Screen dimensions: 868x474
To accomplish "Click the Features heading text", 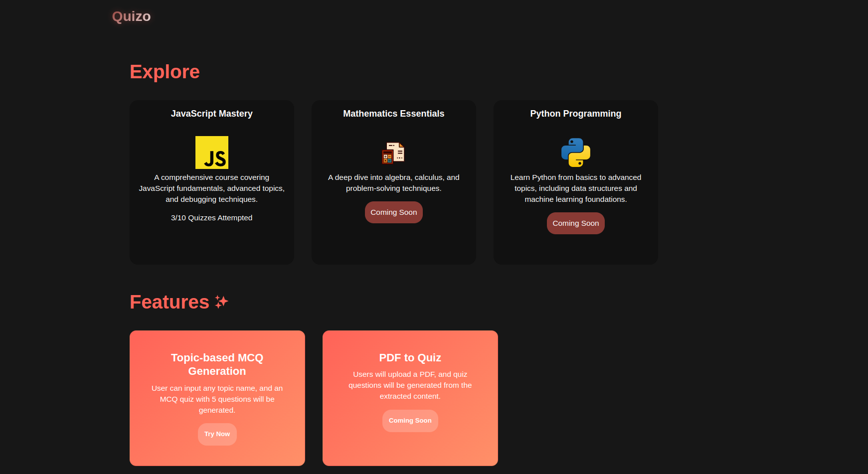I will (x=170, y=302).
